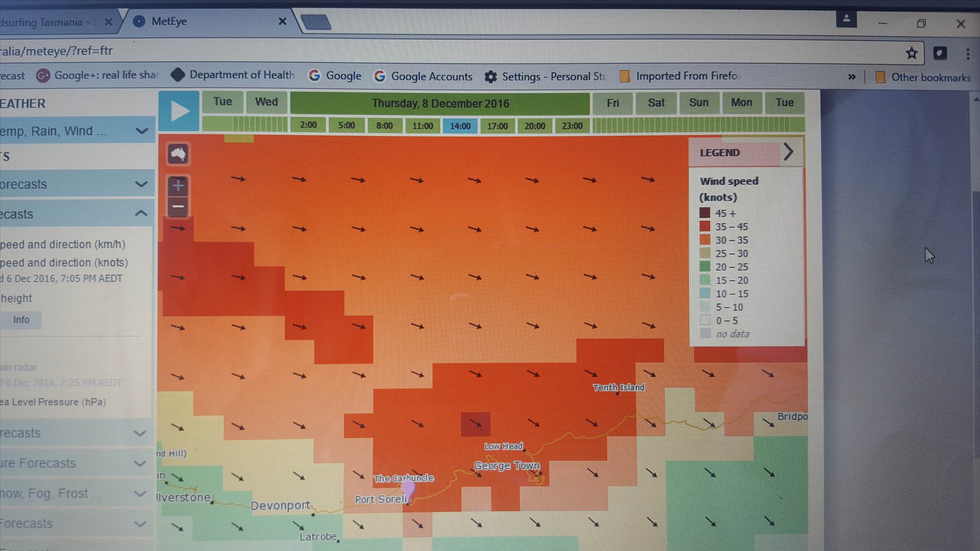Image resolution: width=980 pixels, height=551 pixels.
Task: Open the Temp, Rain, Wind dropdown
Action: point(75,131)
